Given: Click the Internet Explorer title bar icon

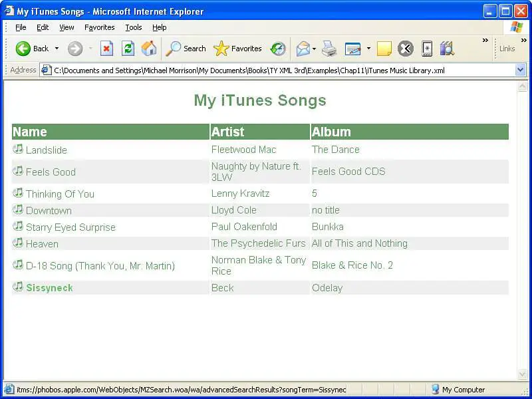Looking at the screenshot, I should tap(9, 11).
